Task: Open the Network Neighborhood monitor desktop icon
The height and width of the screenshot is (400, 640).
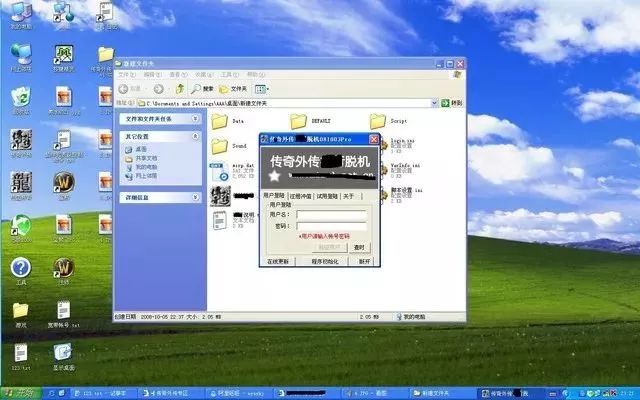Action: click(21, 58)
